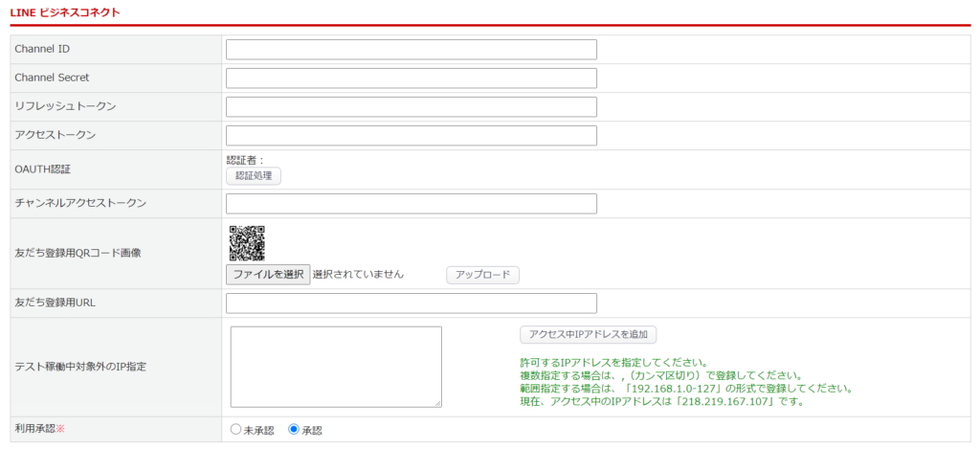
Task: Click the 192.168.1.0-127 range format hint
Action: [687, 389]
